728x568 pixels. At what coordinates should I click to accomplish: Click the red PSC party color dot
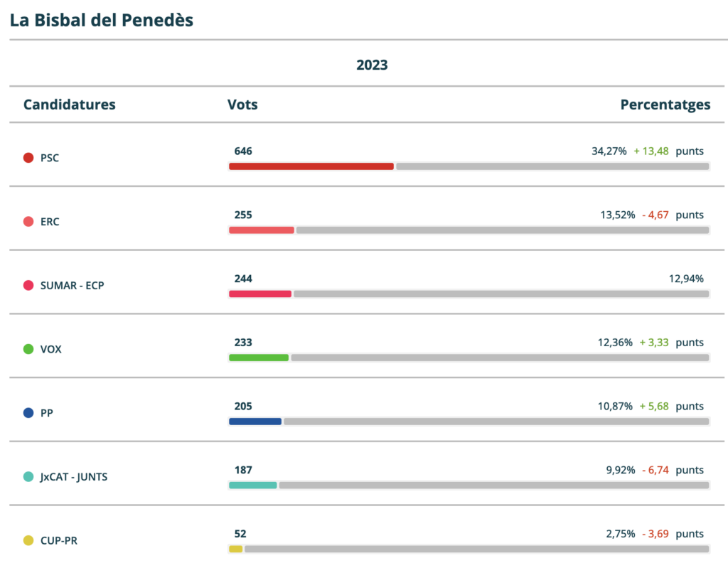pyautogui.click(x=28, y=158)
